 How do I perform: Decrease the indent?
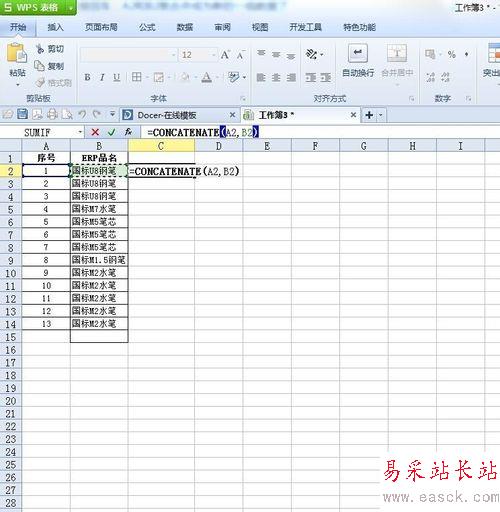click(x=311, y=78)
